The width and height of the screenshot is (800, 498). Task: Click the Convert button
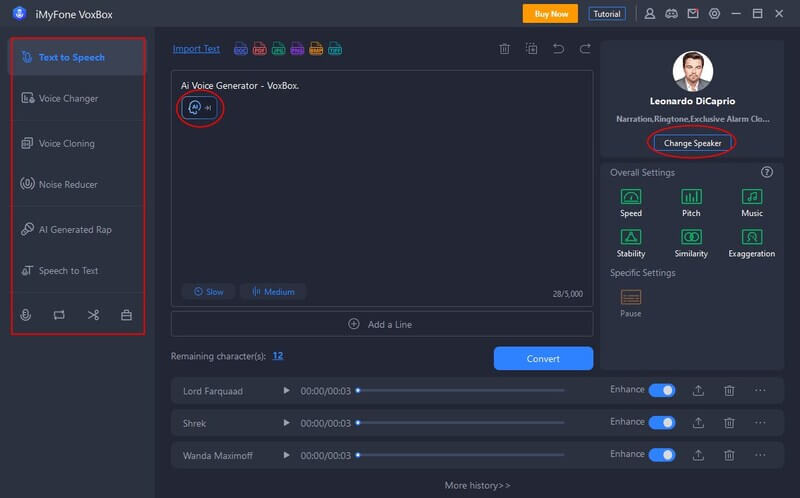click(543, 359)
